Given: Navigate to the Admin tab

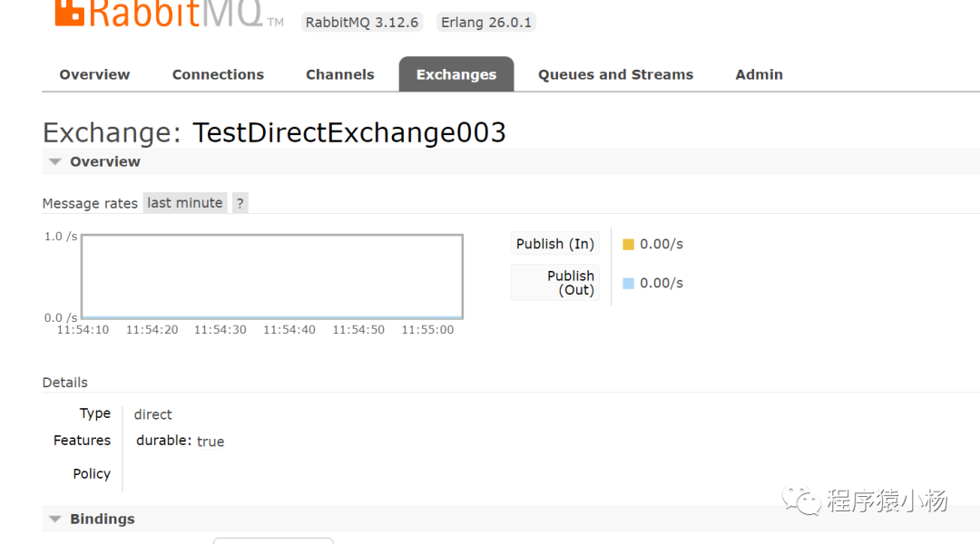Looking at the screenshot, I should [x=759, y=74].
